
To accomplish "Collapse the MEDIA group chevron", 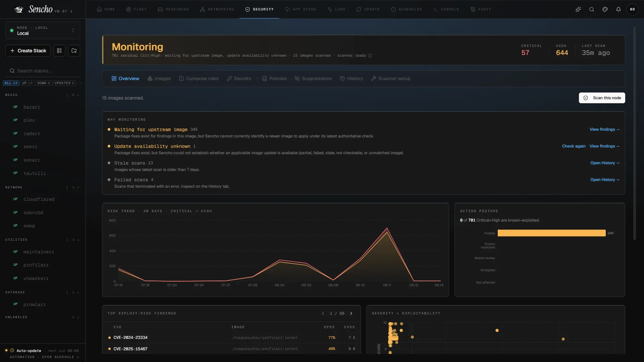I will pos(78,95).
